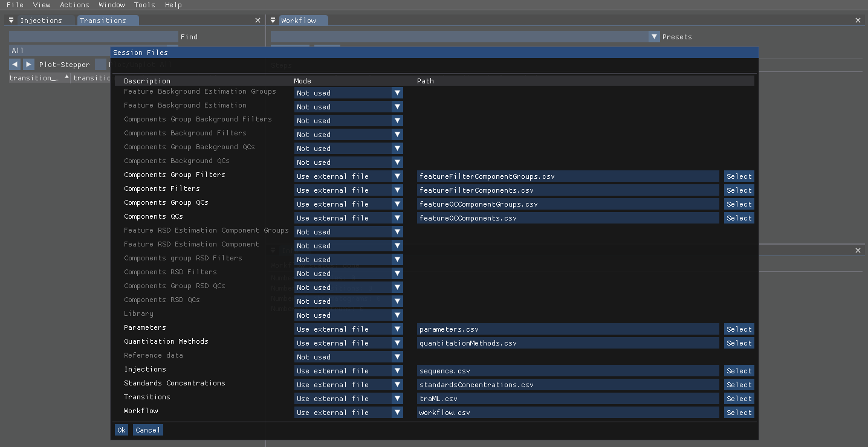The width and height of the screenshot is (868, 447).
Task: Step plot forward with right arrow
Action: click(x=28, y=64)
